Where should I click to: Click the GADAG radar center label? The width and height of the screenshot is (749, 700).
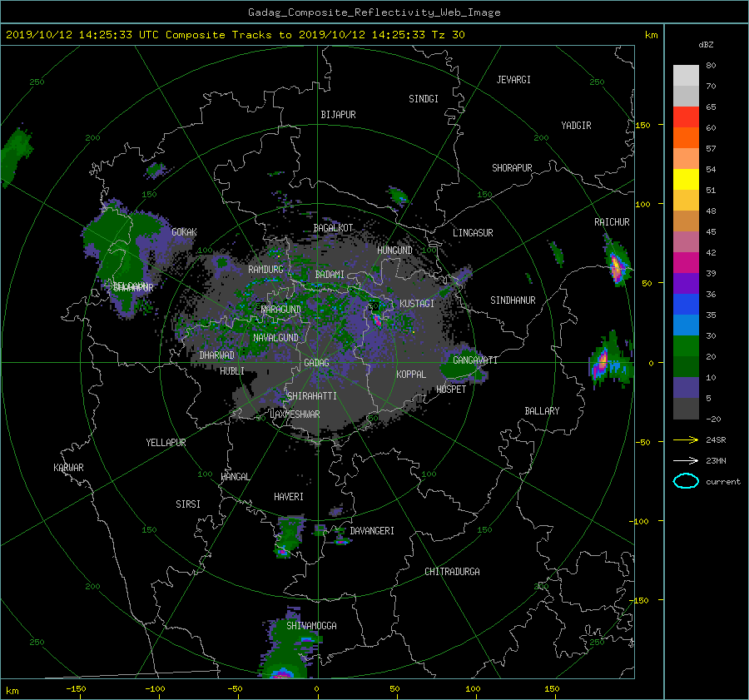pos(316,363)
